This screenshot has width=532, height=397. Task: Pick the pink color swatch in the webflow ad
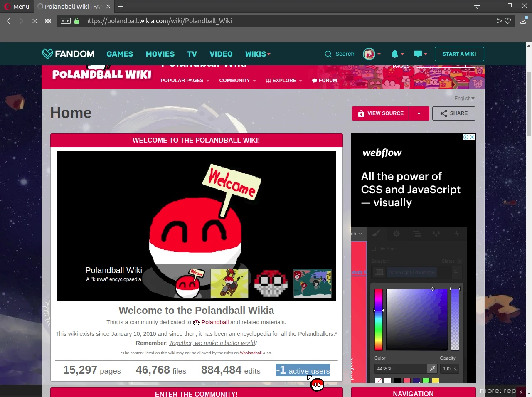406,381
